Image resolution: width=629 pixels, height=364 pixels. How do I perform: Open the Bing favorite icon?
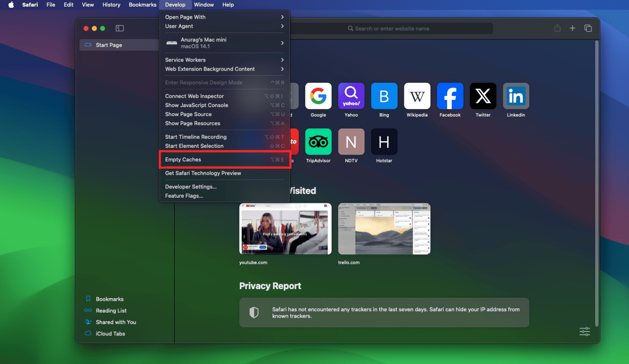click(x=384, y=96)
